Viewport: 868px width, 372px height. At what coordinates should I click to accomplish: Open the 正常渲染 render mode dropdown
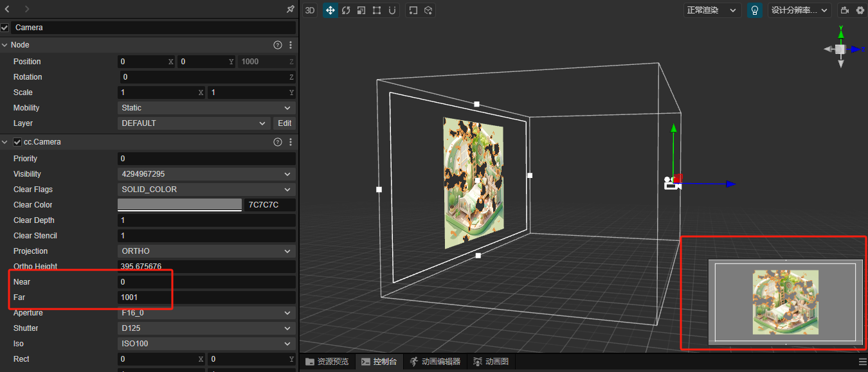point(712,10)
